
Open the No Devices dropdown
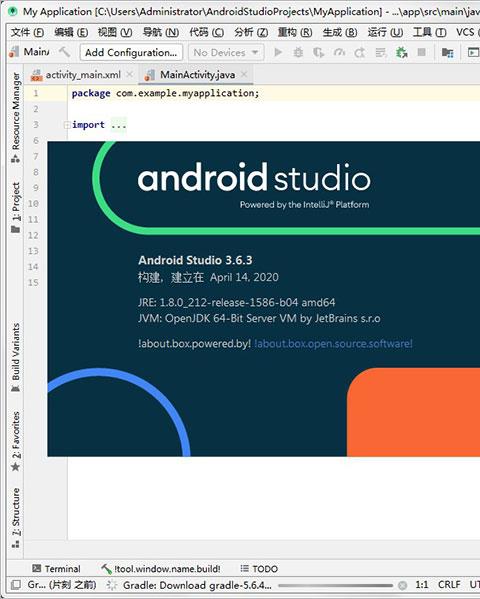(226, 52)
